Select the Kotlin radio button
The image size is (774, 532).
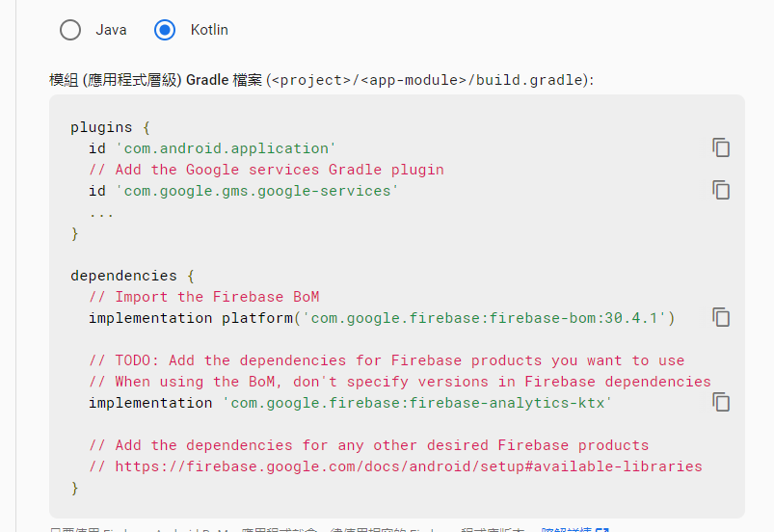tap(165, 30)
